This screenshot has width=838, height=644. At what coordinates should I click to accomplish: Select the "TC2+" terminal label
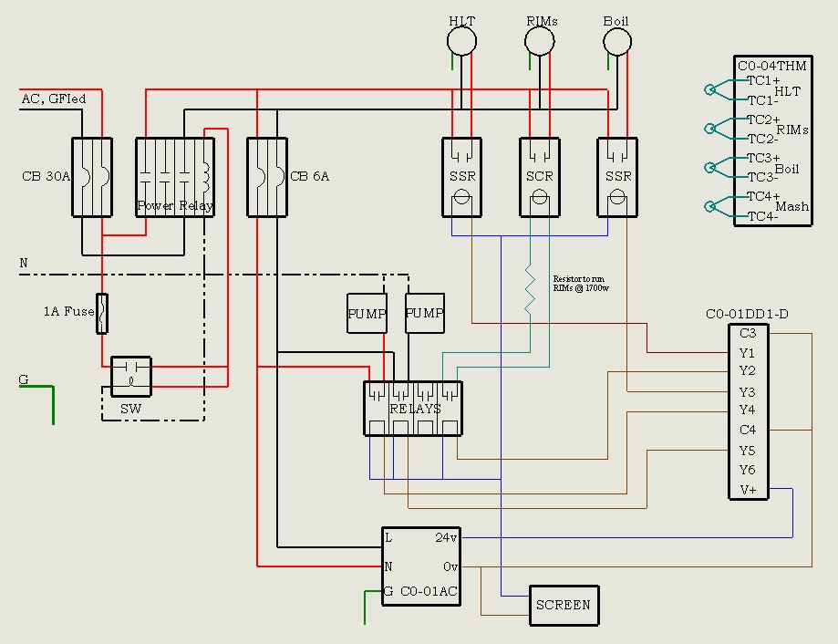(x=763, y=119)
